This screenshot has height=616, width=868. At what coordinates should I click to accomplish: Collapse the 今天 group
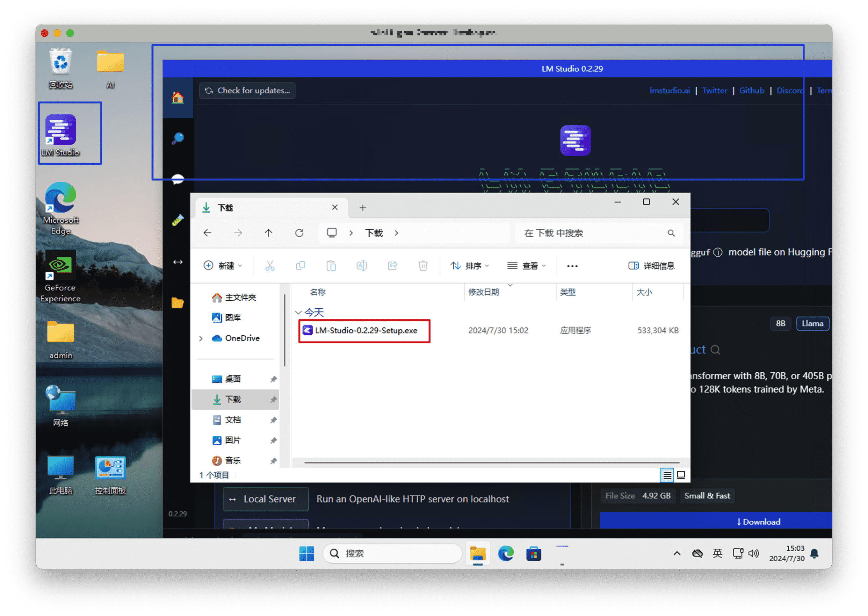click(298, 312)
